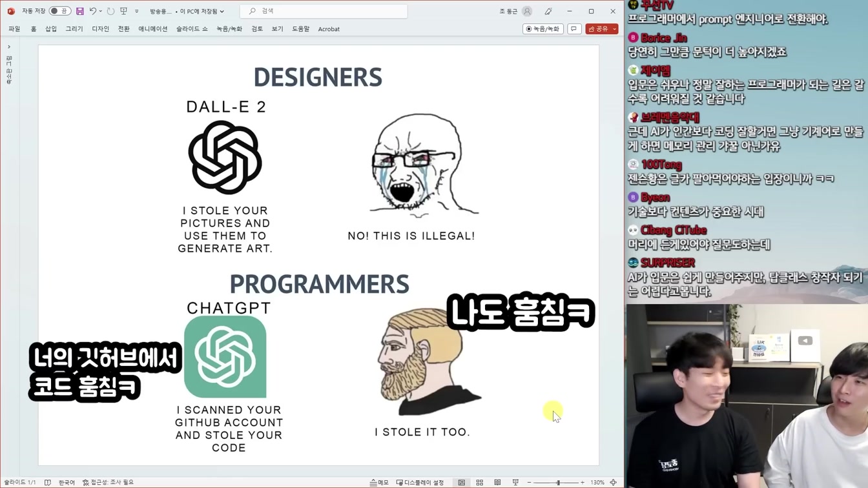The width and height of the screenshot is (868, 488).
Task: Click the 접근성: 조사 필요 accessibility status
Action: [x=108, y=482]
